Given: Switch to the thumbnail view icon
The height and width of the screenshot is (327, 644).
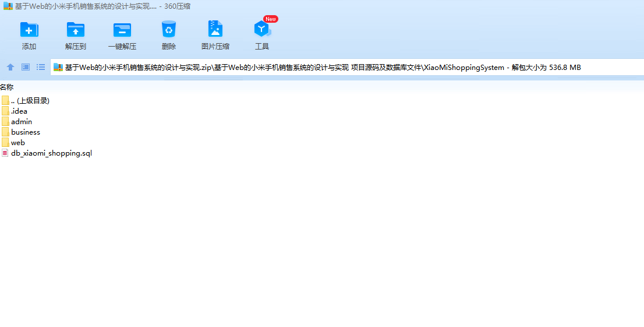Looking at the screenshot, I should coord(26,67).
